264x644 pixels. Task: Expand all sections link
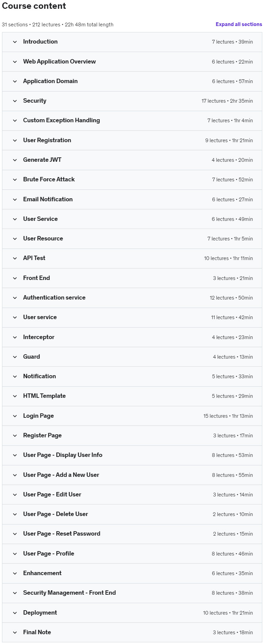(239, 24)
